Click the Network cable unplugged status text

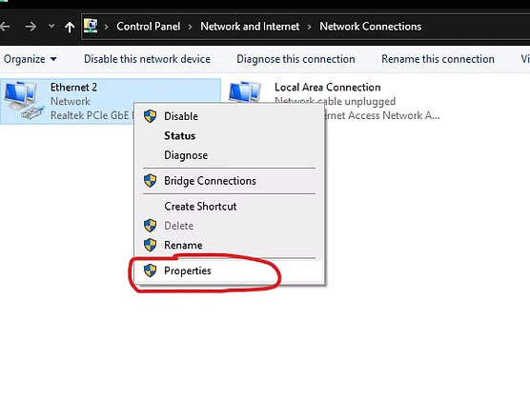coord(335,101)
